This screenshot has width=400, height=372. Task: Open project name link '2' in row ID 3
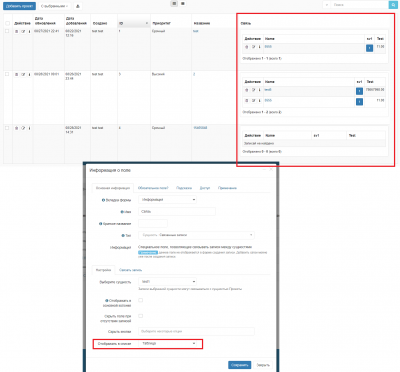194,74
